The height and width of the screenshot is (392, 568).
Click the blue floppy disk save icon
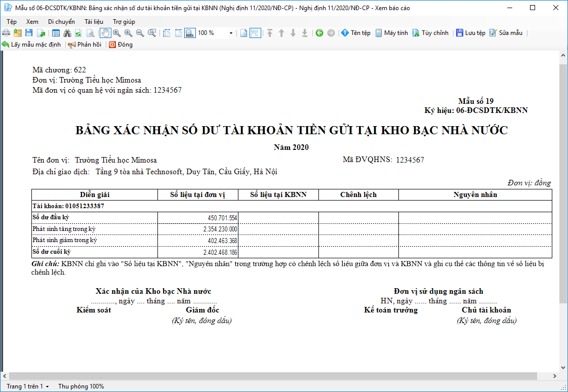[29, 33]
